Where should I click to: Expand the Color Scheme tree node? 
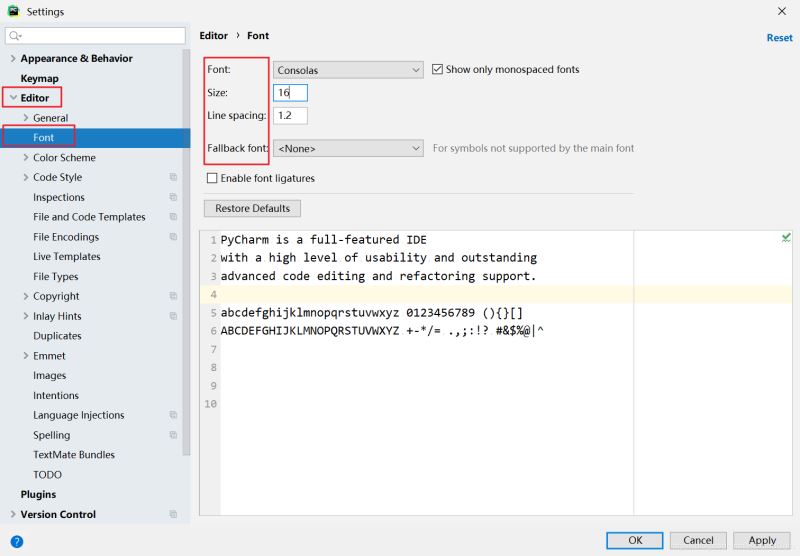[25, 158]
